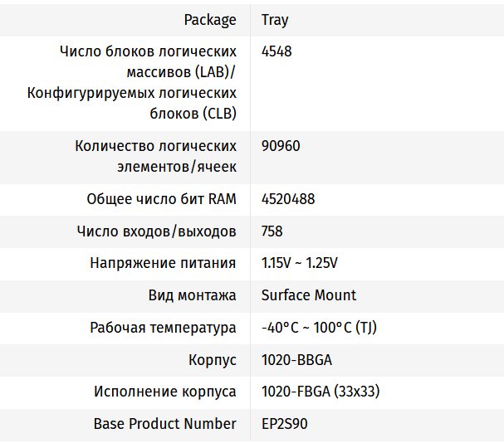Select the 4548 value
This screenshot has width=504, height=443.
pos(276,51)
